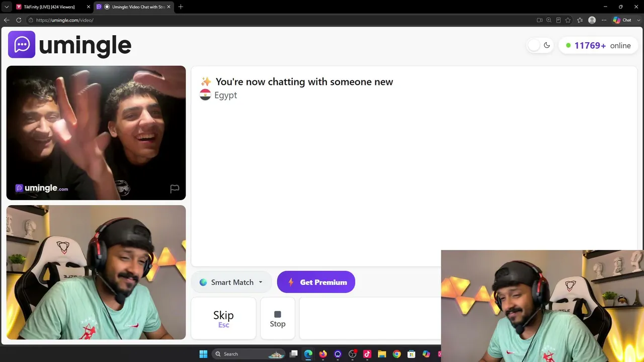Click the Get Premium button
This screenshot has width=644, height=362.
316,282
